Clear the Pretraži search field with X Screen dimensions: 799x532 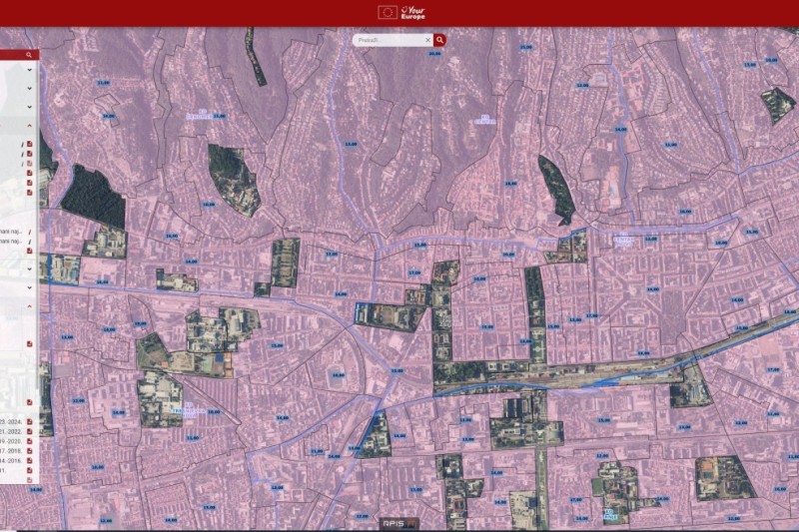428,40
